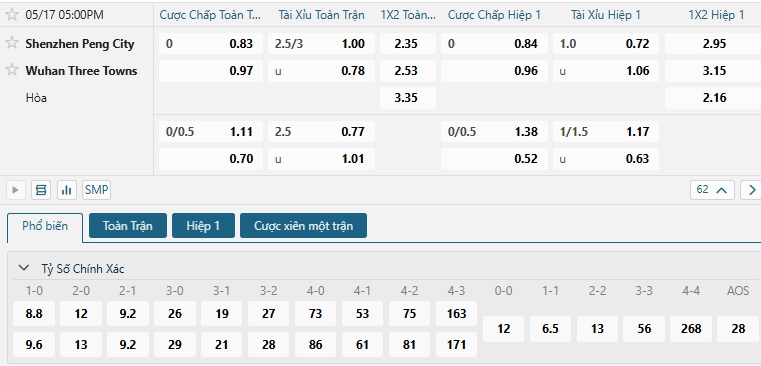This screenshot has height=366, width=761.
Task: Favorite Wuhan Three Towns with star icon
Action: pos(12,70)
